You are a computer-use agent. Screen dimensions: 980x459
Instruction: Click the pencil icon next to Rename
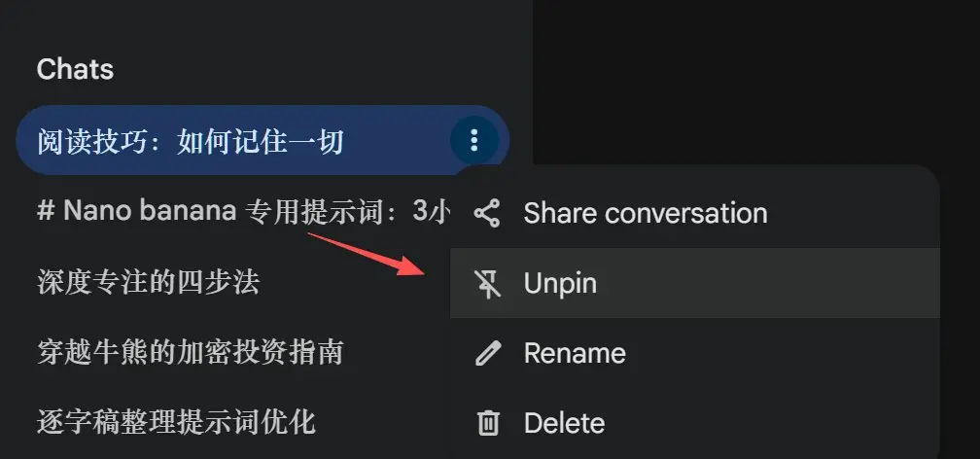click(487, 354)
